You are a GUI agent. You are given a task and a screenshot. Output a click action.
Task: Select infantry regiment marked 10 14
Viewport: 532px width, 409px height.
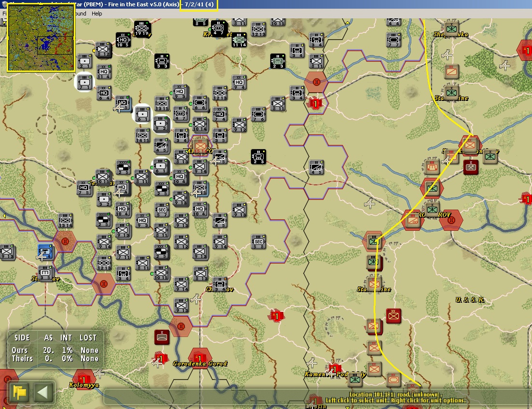pos(200,125)
